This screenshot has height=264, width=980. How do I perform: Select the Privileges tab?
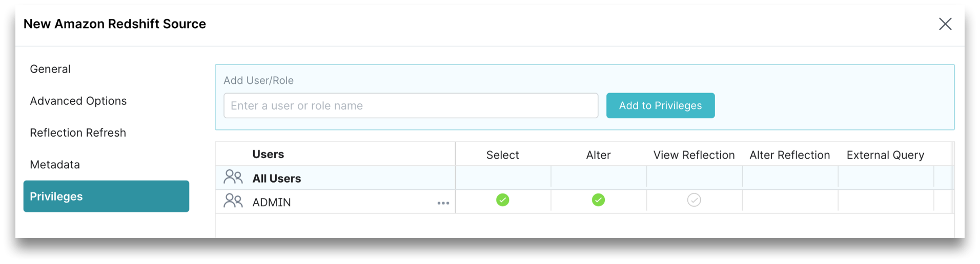coord(106,196)
